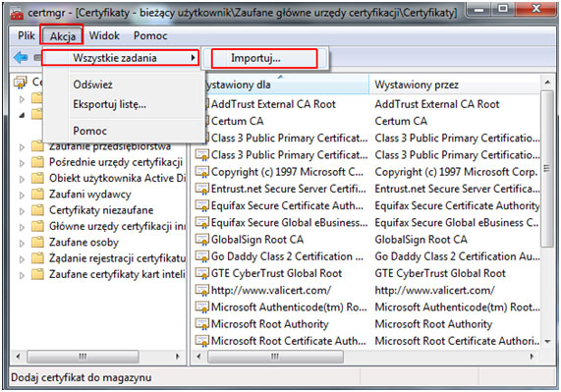Sort by Wystawiony przez column header
561x392 pixels.
tap(455, 84)
